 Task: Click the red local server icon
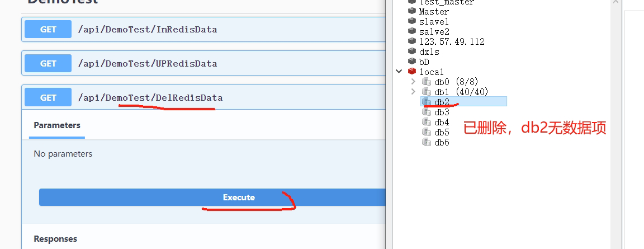pyautogui.click(x=413, y=72)
